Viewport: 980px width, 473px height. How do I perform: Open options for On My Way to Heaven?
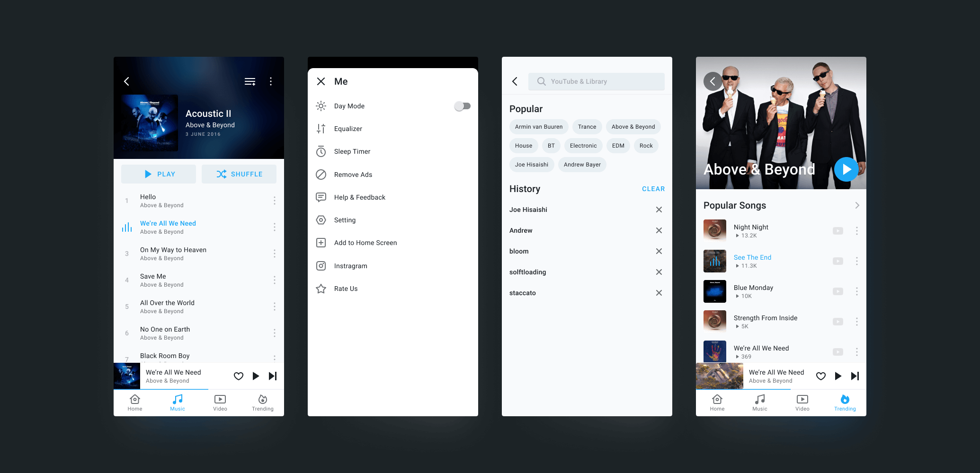(x=275, y=254)
